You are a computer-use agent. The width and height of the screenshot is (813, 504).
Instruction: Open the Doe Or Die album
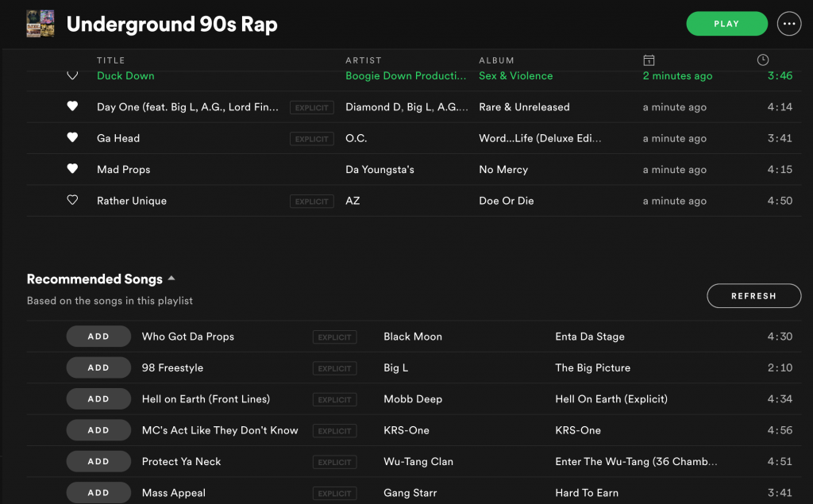pyautogui.click(x=507, y=201)
